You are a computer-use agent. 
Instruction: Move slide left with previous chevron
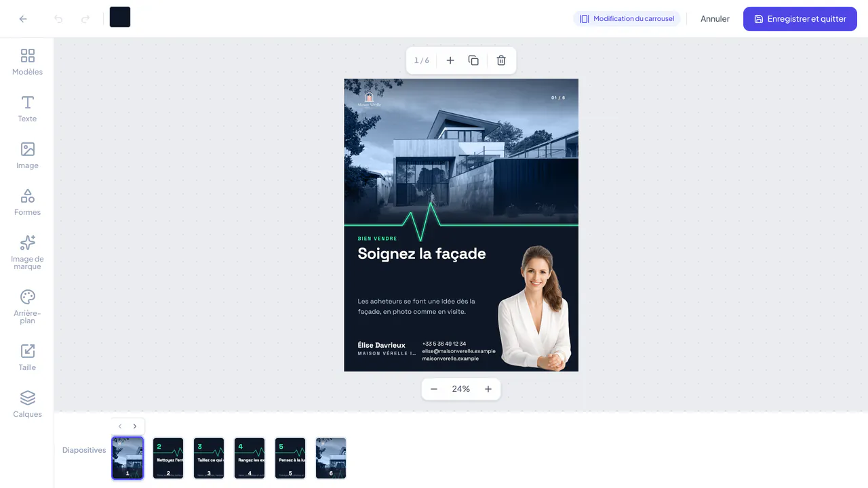click(120, 426)
